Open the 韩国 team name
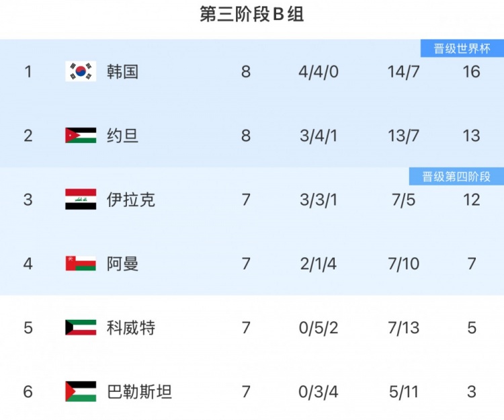Screen dimensions: 504x420 [122, 71]
